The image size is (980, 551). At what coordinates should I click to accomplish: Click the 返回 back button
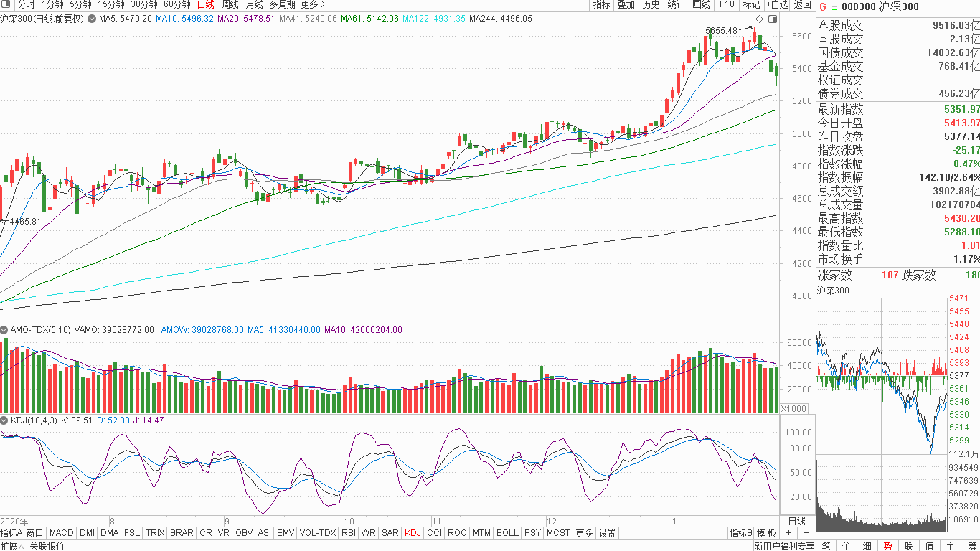[x=803, y=4]
